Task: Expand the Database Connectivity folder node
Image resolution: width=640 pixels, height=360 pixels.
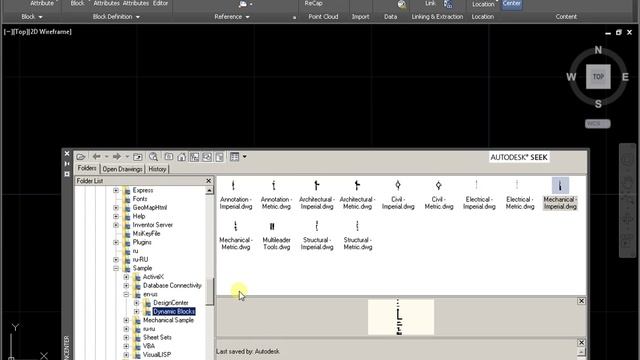Action: 126,285
